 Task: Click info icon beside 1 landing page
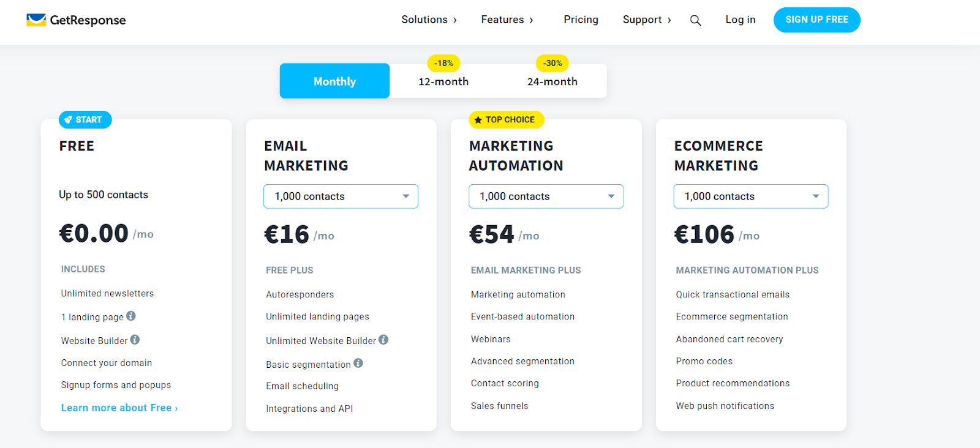[131, 316]
